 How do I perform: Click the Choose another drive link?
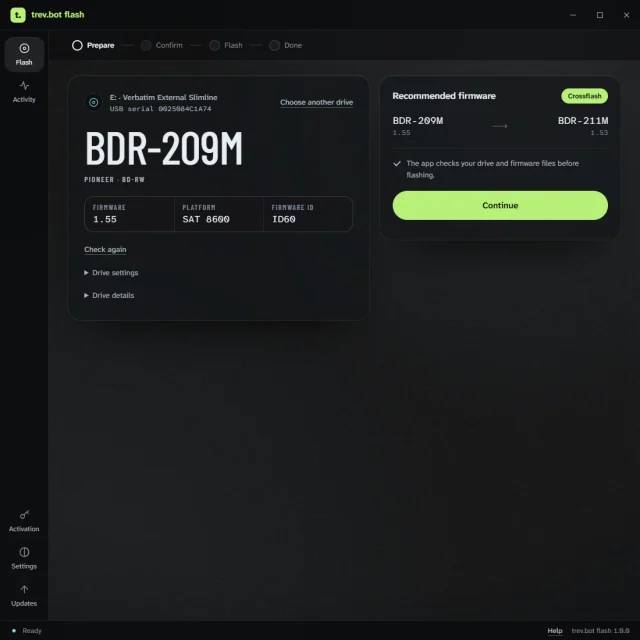316,102
